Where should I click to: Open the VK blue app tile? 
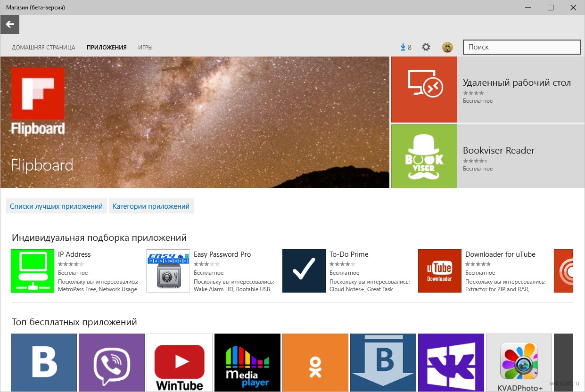click(44, 362)
